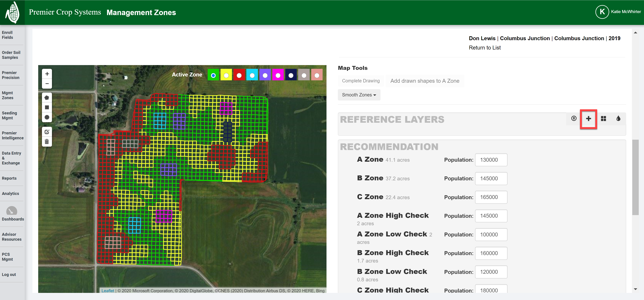
Task: Open the edit shapes tool on the map
Action: (47, 132)
